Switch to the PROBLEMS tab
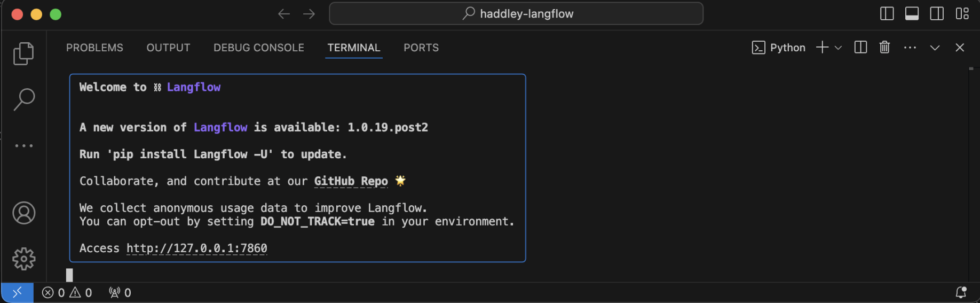This screenshot has height=303, width=980. (94, 48)
